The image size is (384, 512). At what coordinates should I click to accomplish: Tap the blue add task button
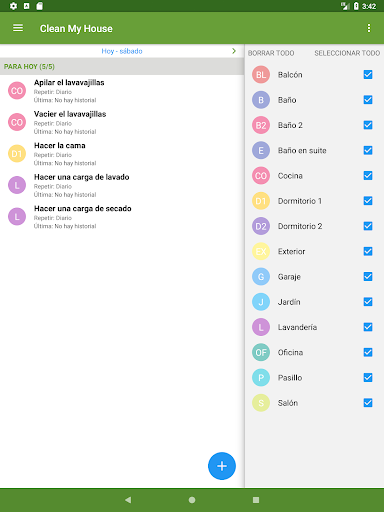[x=222, y=466]
